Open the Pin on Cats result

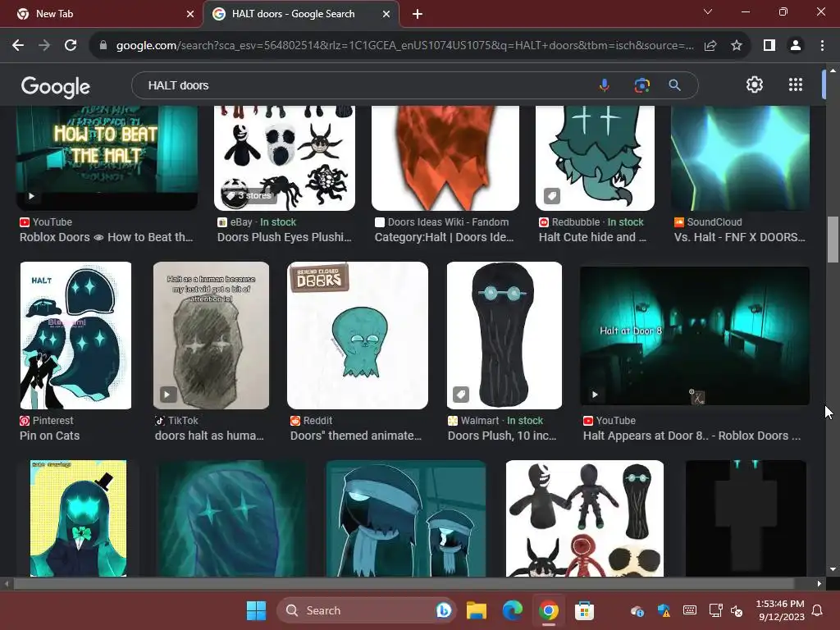point(49,436)
